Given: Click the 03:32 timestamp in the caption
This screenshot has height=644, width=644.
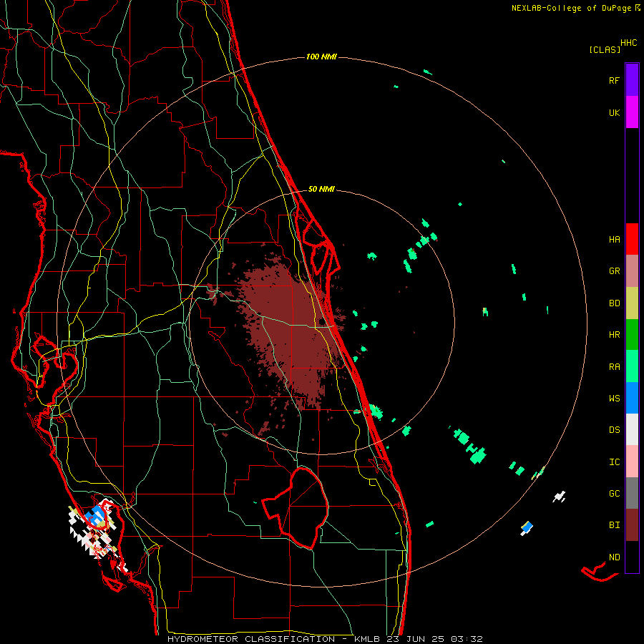Looking at the screenshot, I should coord(466,639).
